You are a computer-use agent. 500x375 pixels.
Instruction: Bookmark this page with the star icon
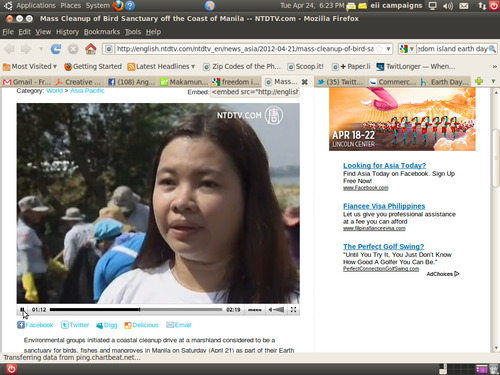point(379,49)
